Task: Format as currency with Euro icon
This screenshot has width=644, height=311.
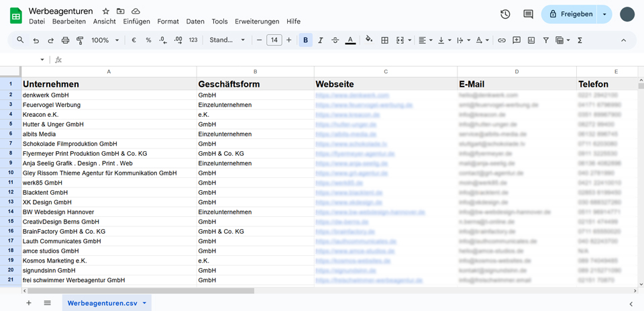Action: pyautogui.click(x=134, y=40)
